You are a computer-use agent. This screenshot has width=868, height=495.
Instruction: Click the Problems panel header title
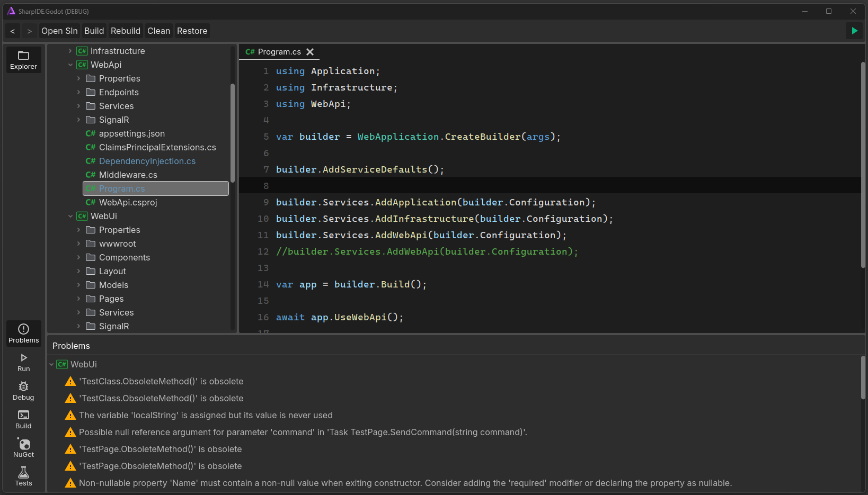71,346
